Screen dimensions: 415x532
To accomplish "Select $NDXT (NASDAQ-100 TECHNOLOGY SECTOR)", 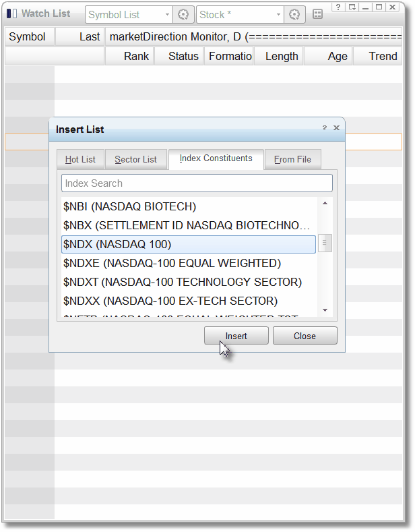I will coord(189,282).
